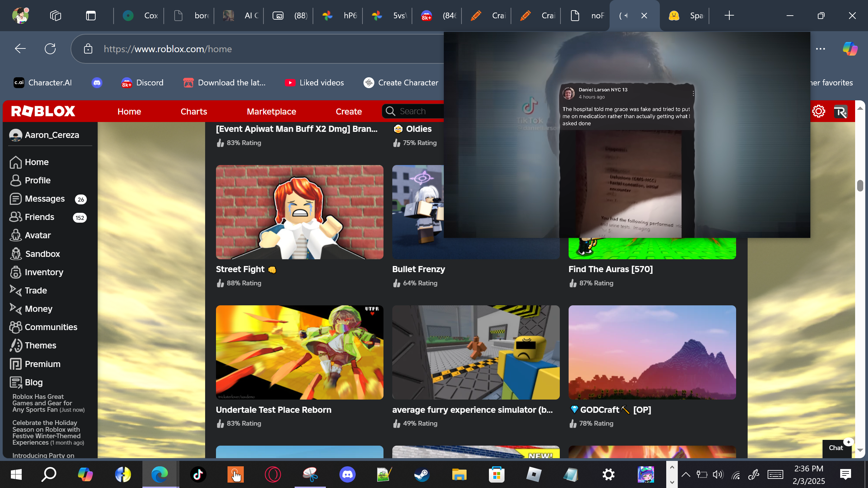Click the Roblox Search field

413,111
